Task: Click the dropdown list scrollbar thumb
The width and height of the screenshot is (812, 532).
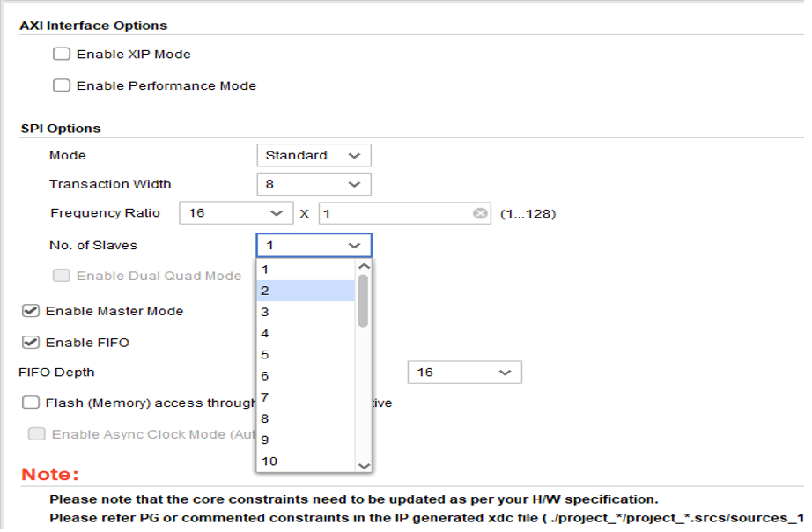Action: 363,299
